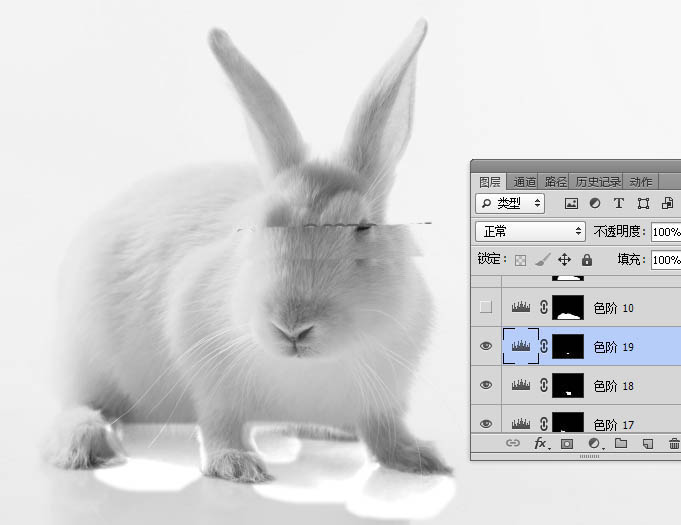Viewport: 681px width, 525px height.
Task: Select the 色阶 18 layer mask thumbnail
Action: [x=568, y=385]
